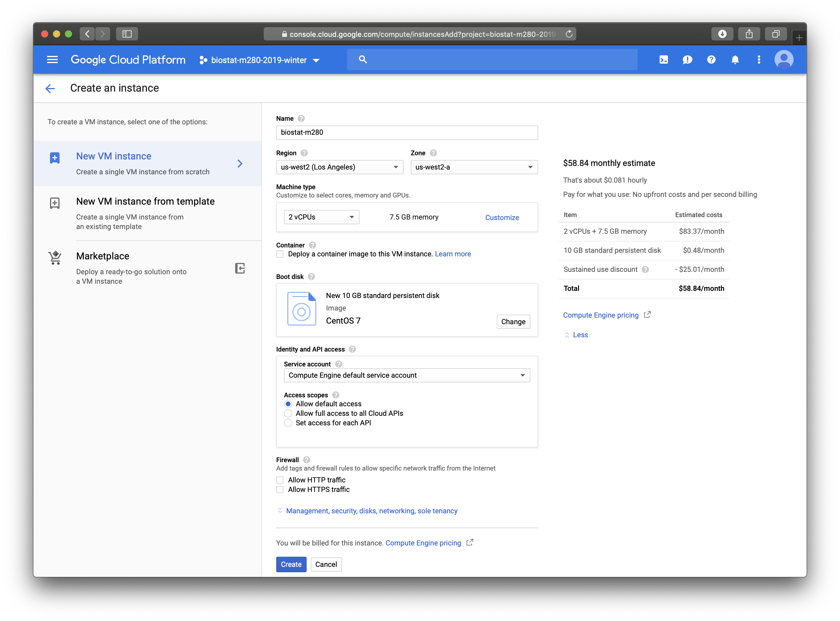Screen dimensions: 840x621
Task: Click the Sustained use discount help icon
Action: click(x=645, y=269)
